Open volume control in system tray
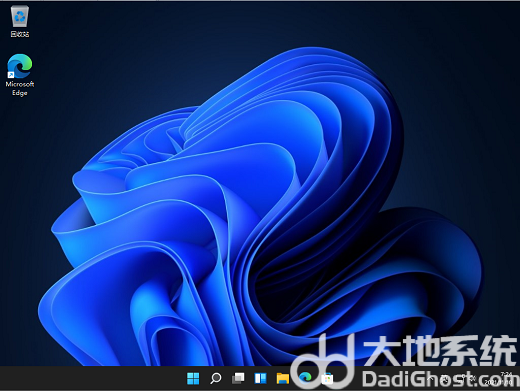 473,379
